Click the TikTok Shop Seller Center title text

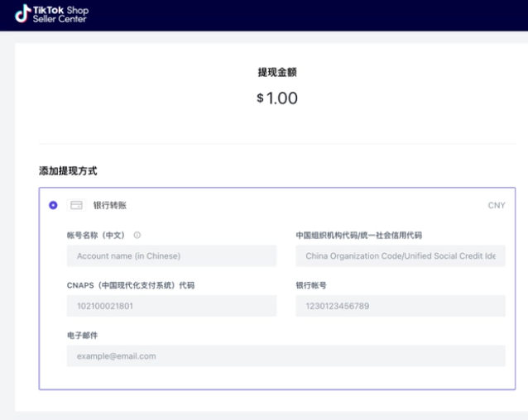60,14
